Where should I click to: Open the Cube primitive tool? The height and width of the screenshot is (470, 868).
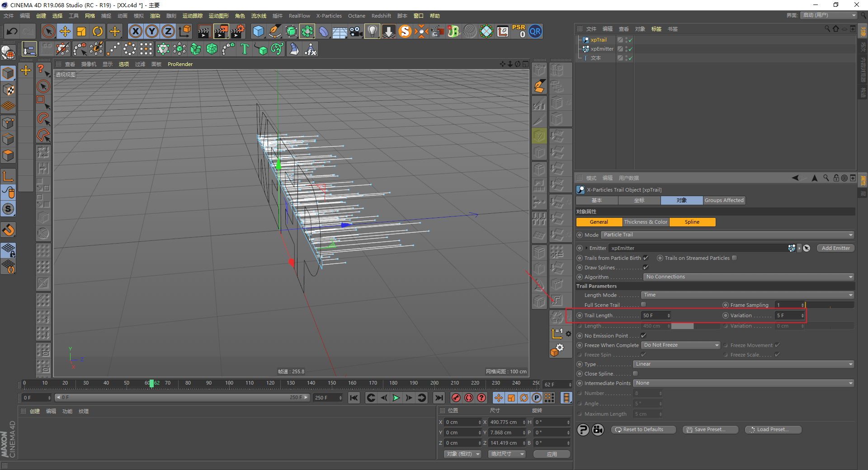259,31
